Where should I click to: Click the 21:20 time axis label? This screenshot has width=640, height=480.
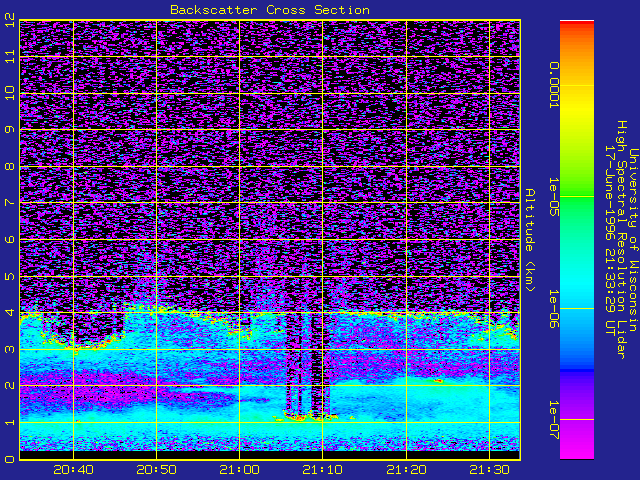(x=406, y=470)
